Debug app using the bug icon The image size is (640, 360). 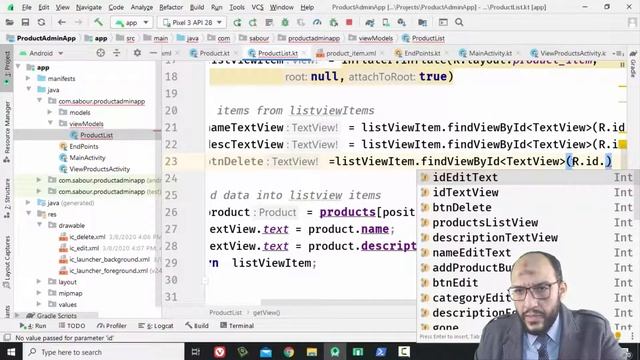[x=285, y=22]
